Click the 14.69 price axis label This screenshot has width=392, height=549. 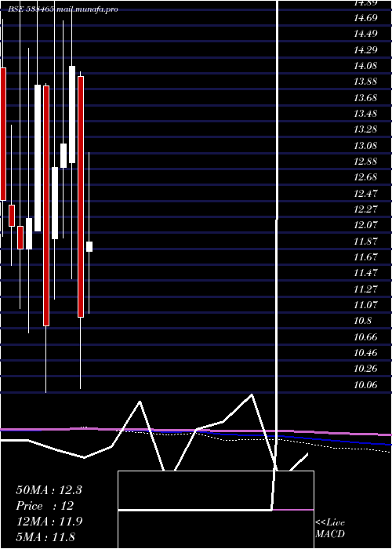click(365, 18)
